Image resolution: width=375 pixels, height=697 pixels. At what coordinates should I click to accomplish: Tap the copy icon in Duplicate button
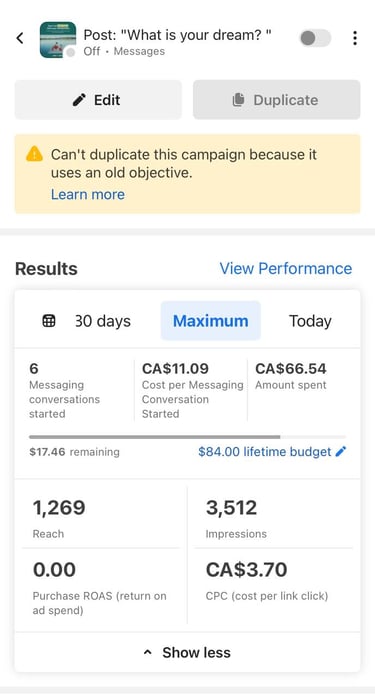pyautogui.click(x=239, y=100)
